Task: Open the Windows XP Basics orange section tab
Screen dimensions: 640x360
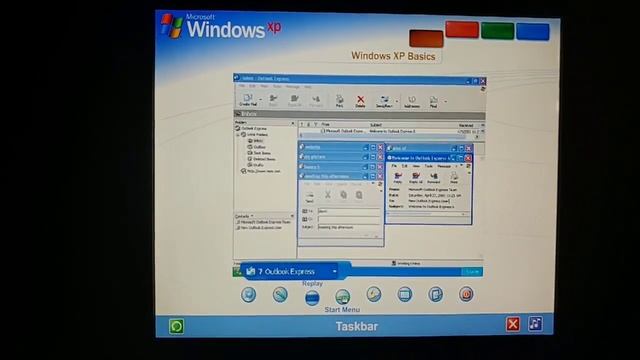Action: coord(426,39)
